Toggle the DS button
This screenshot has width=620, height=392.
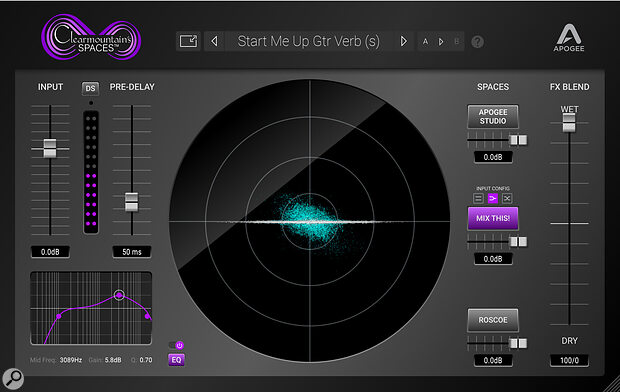click(90, 88)
